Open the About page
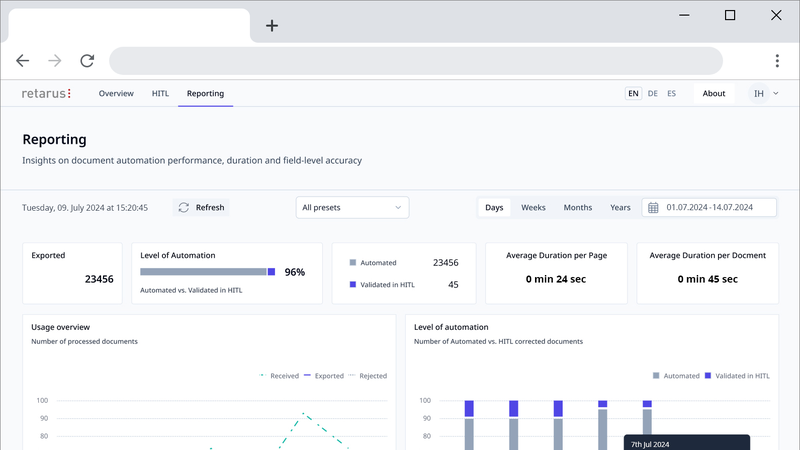Image resolution: width=800 pixels, height=450 pixels. (x=714, y=94)
